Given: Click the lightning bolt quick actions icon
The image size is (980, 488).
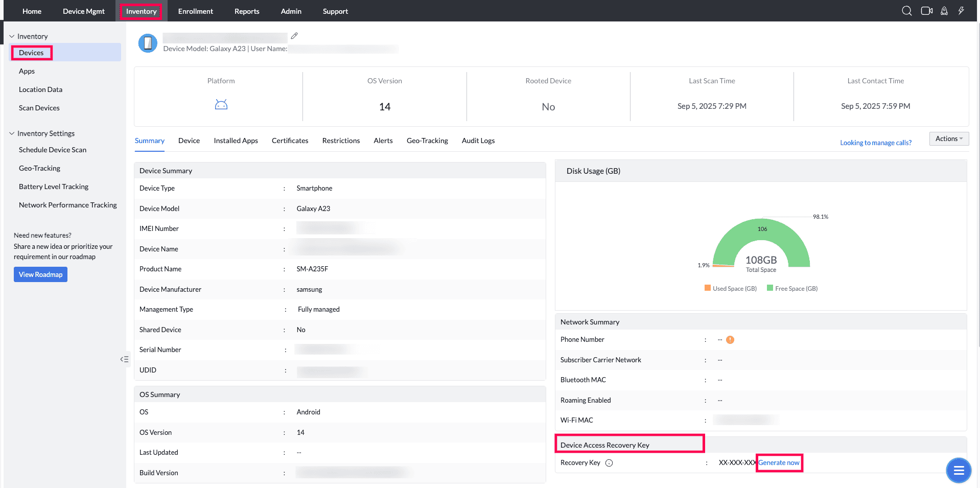Looking at the screenshot, I should pyautogui.click(x=961, y=11).
